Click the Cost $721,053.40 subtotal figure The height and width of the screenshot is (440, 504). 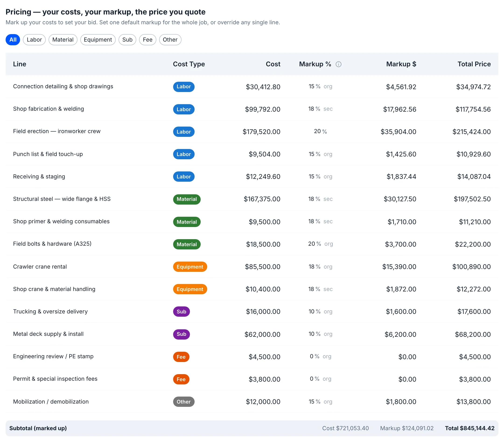tap(345, 429)
